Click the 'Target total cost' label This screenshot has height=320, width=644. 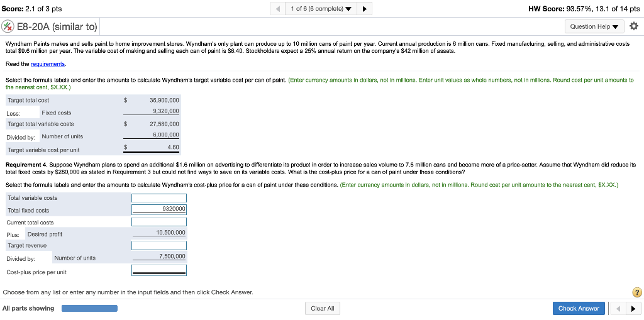[x=28, y=100]
